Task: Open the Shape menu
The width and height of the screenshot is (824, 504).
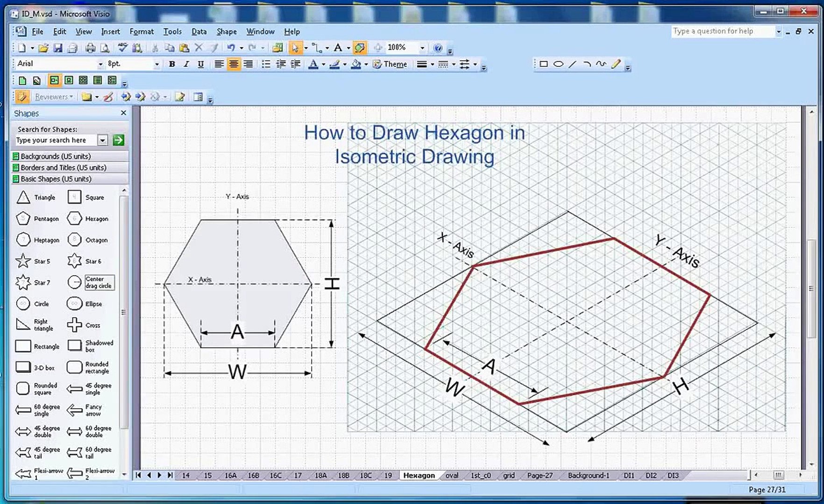Action: [226, 31]
